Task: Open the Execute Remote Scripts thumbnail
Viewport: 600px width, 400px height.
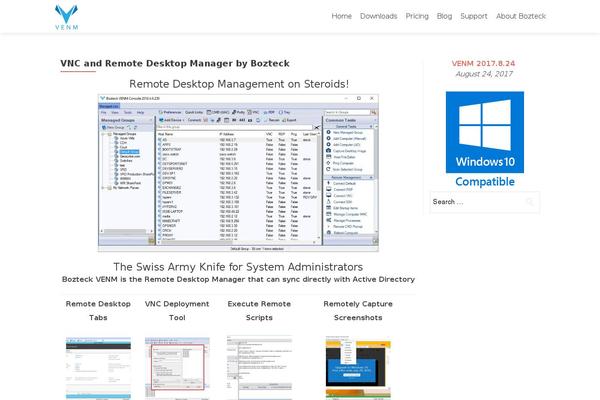Action: (x=259, y=367)
